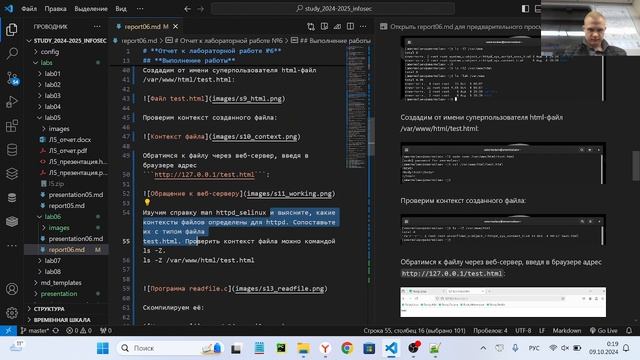The height and width of the screenshot is (360, 640).
Task: Expand the ВРЕМЕННАЯ ШКАЛА timeline section
Action: 62,320
